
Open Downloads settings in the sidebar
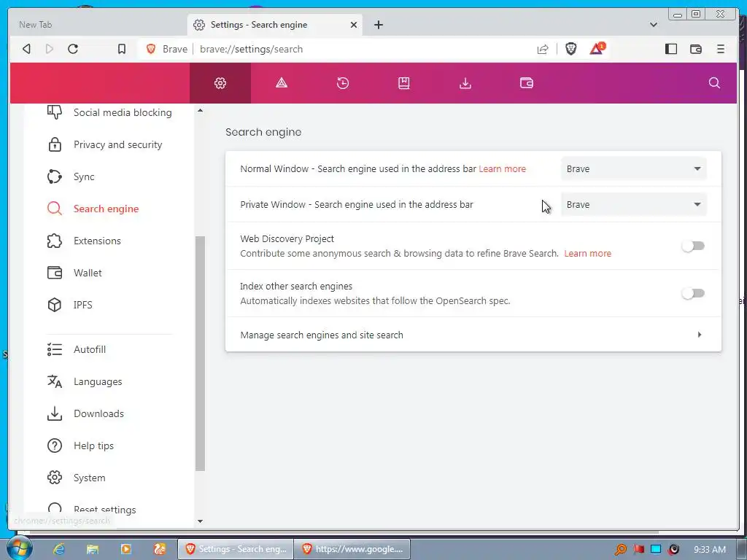pyautogui.click(x=85, y=413)
